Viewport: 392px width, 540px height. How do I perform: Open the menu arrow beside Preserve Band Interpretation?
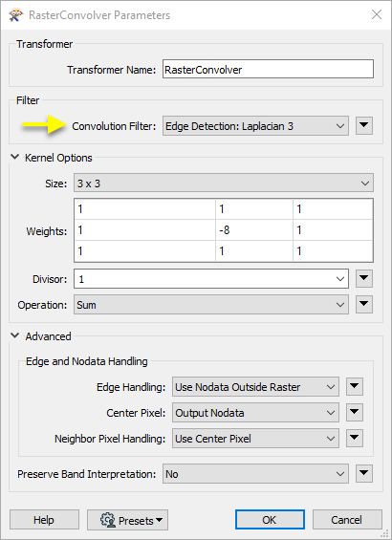click(x=364, y=473)
